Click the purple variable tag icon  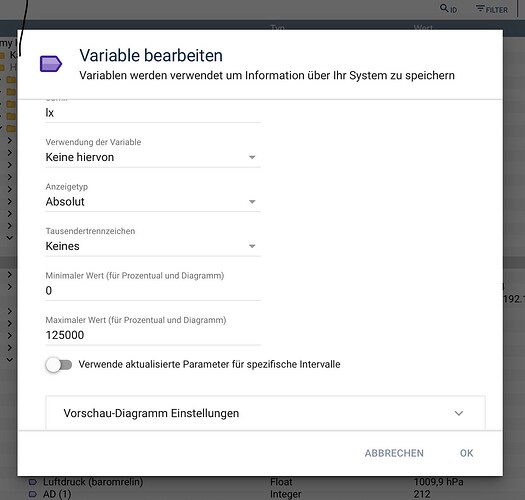(x=51, y=64)
